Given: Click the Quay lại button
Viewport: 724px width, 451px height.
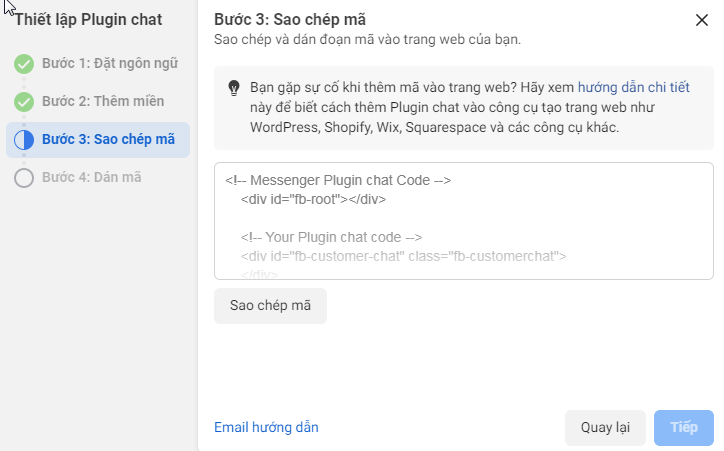Looking at the screenshot, I should click(x=605, y=427).
